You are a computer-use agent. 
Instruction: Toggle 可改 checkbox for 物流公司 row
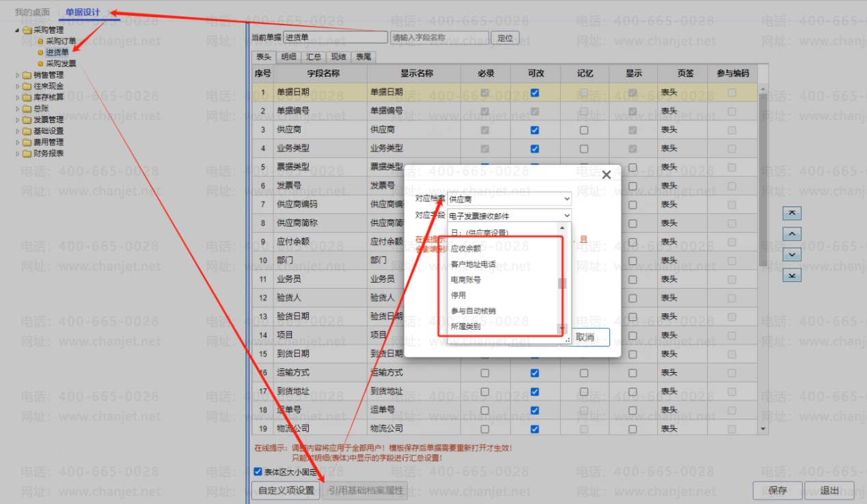[x=535, y=429]
